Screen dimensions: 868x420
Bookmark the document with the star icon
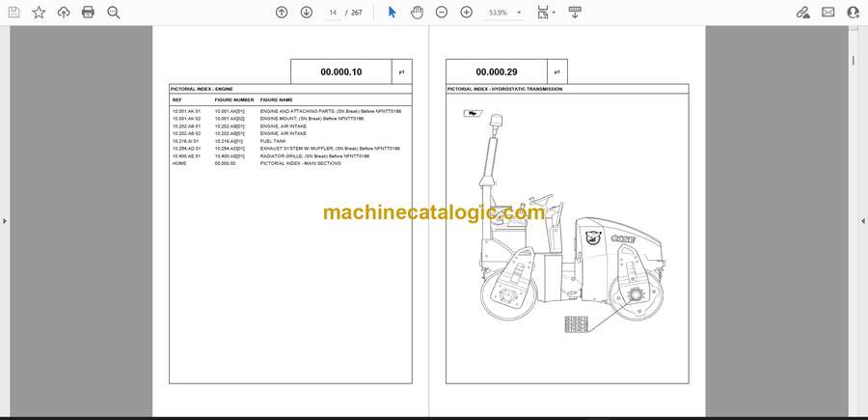tap(39, 13)
